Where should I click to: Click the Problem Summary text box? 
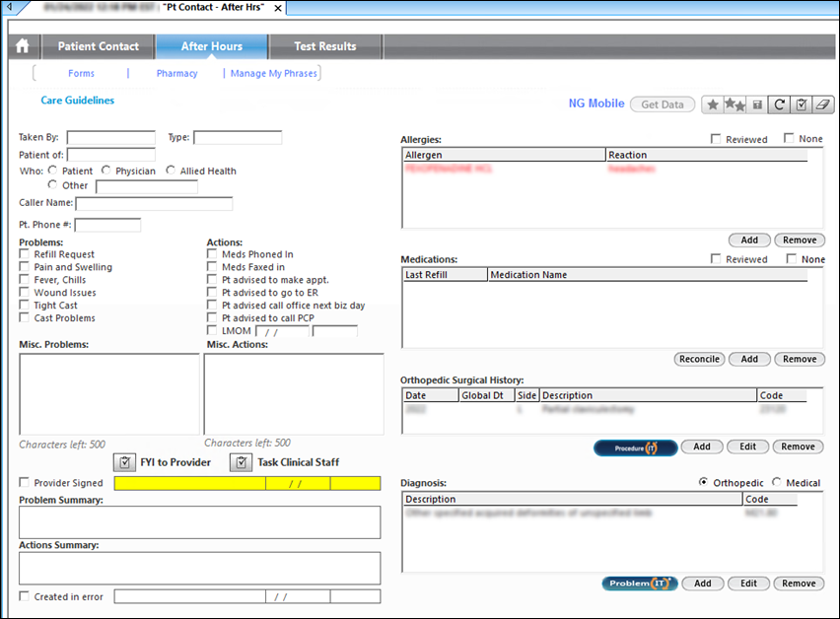click(200, 522)
